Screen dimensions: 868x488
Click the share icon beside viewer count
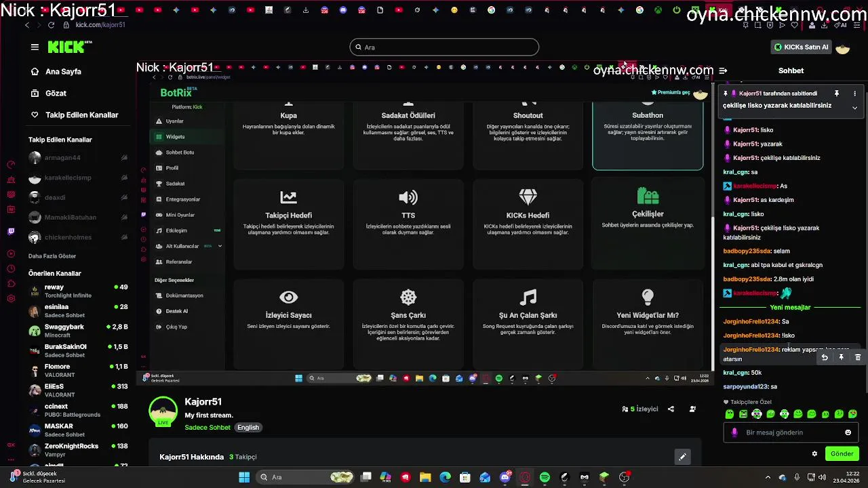coord(671,409)
